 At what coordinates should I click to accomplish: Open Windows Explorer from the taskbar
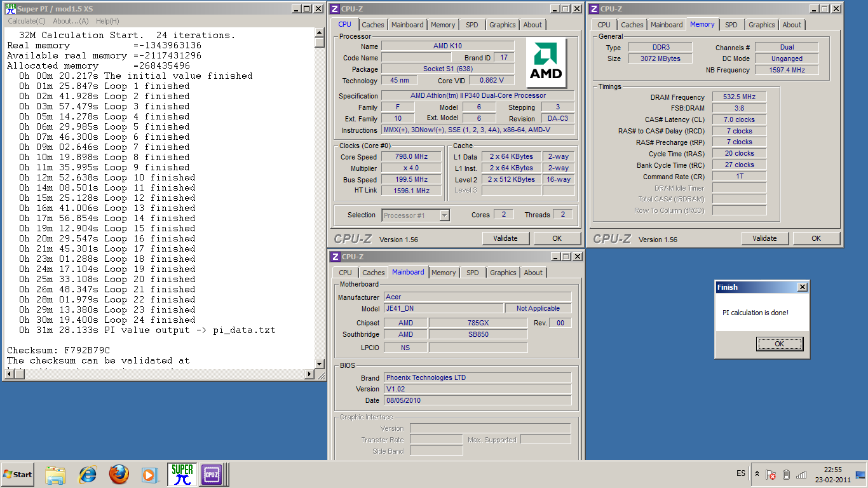(x=55, y=475)
